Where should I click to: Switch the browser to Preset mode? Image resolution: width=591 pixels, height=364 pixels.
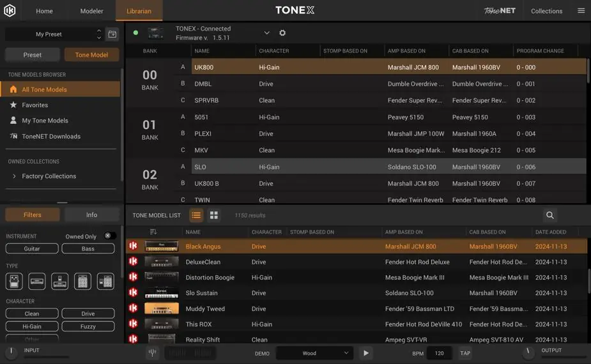pyautogui.click(x=33, y=55)
